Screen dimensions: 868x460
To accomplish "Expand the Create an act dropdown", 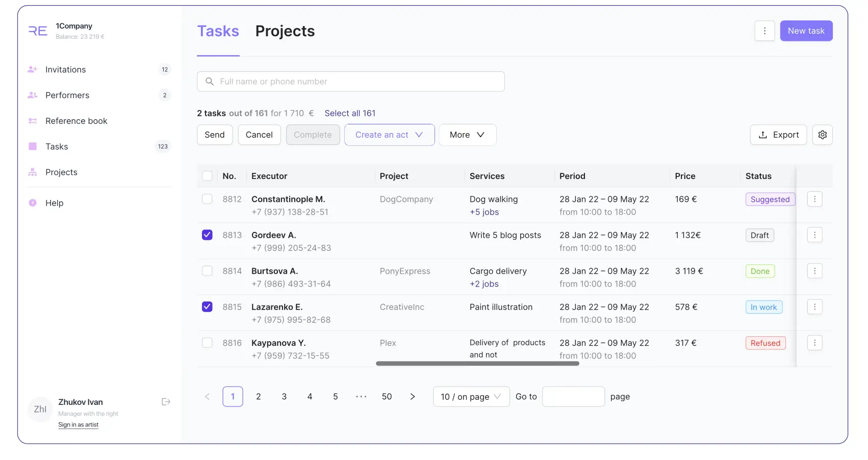I will 390,135.
